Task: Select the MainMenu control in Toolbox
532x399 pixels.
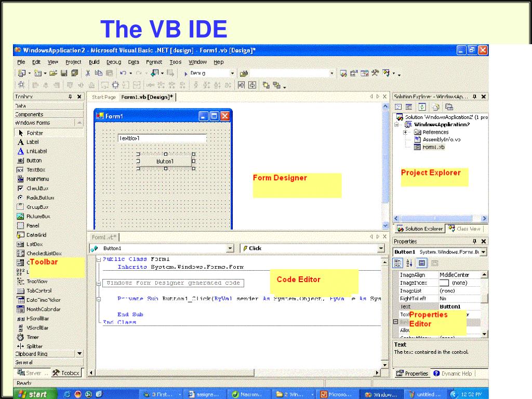Action: point(33,179)
